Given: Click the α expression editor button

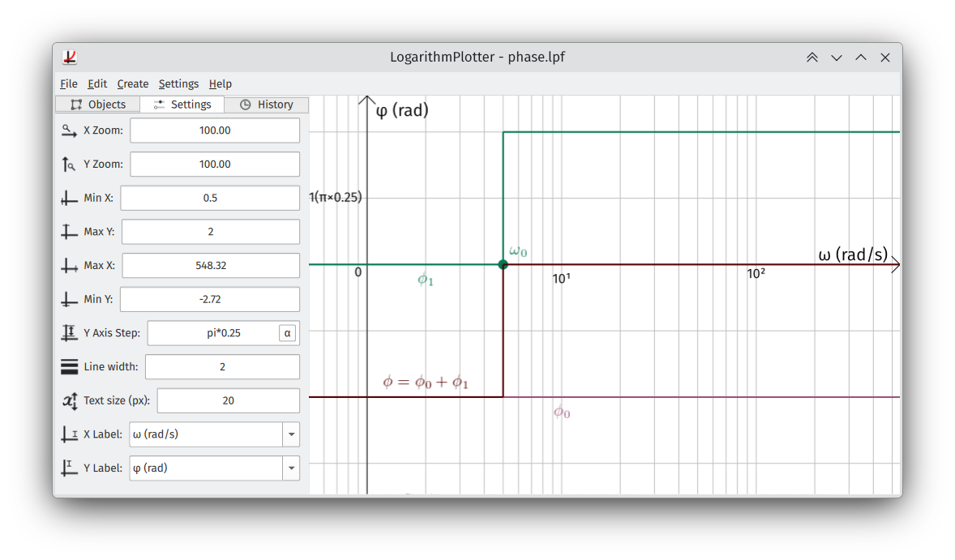Looking at the screenshot, I should click(x=288, y=332).
